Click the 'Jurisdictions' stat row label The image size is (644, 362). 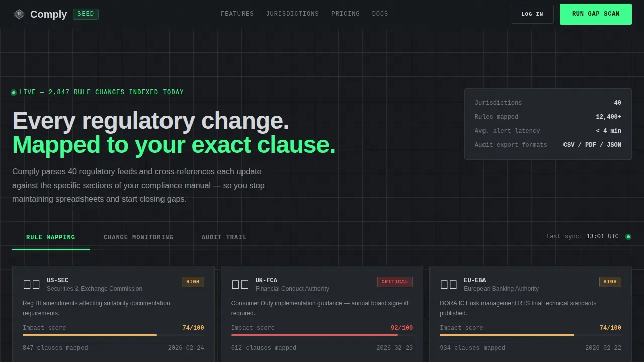[498, 103]
